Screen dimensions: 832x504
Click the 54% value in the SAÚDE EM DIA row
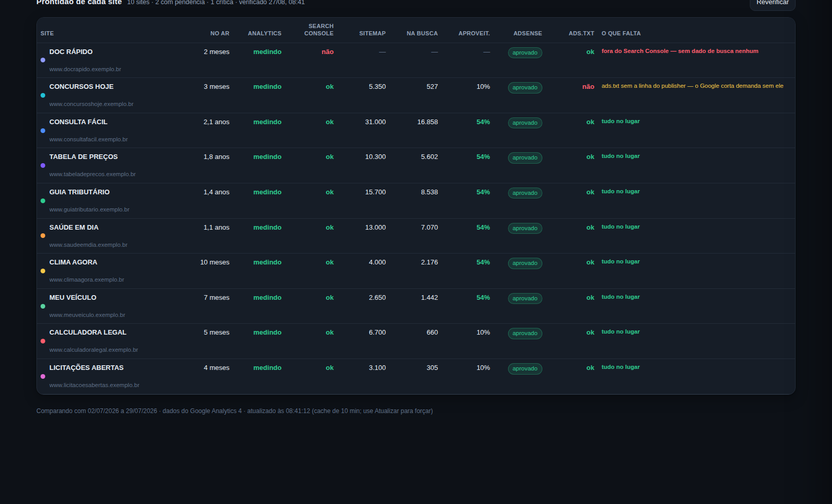[483, 228]
